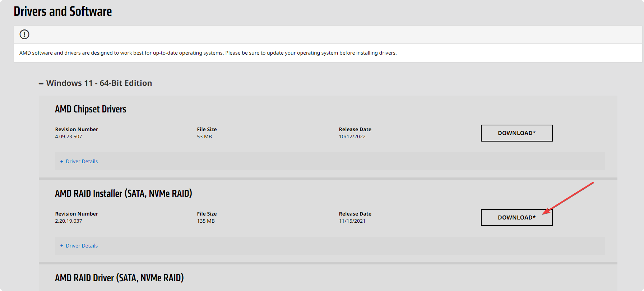Click the AMD operating system update notice text
This screenshot has width=644, height=291.
point(208,53)
